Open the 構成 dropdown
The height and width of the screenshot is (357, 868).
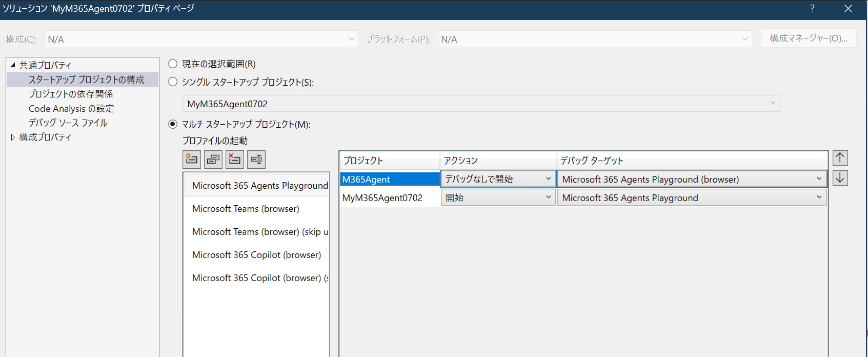pos(202,39)
